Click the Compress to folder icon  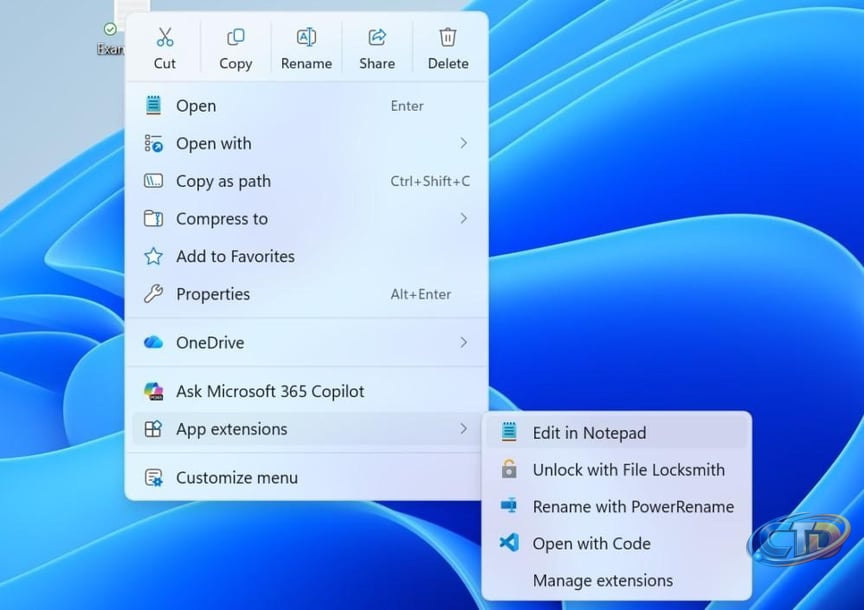(153, 218)
